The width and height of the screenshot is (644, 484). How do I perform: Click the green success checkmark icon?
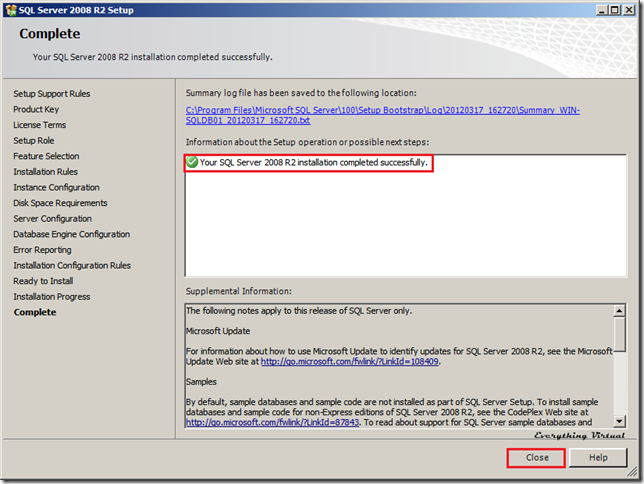pos(192,162)
